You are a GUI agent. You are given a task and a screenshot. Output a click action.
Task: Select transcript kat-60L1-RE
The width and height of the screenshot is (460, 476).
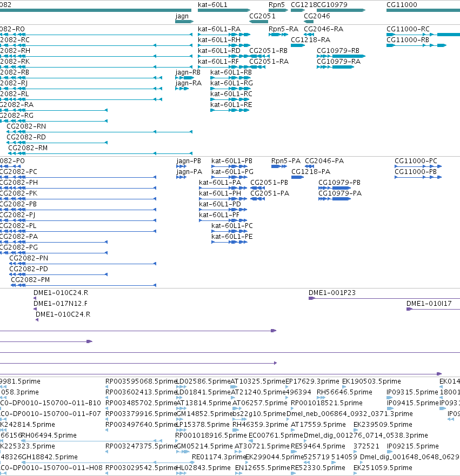coord(230,110)
